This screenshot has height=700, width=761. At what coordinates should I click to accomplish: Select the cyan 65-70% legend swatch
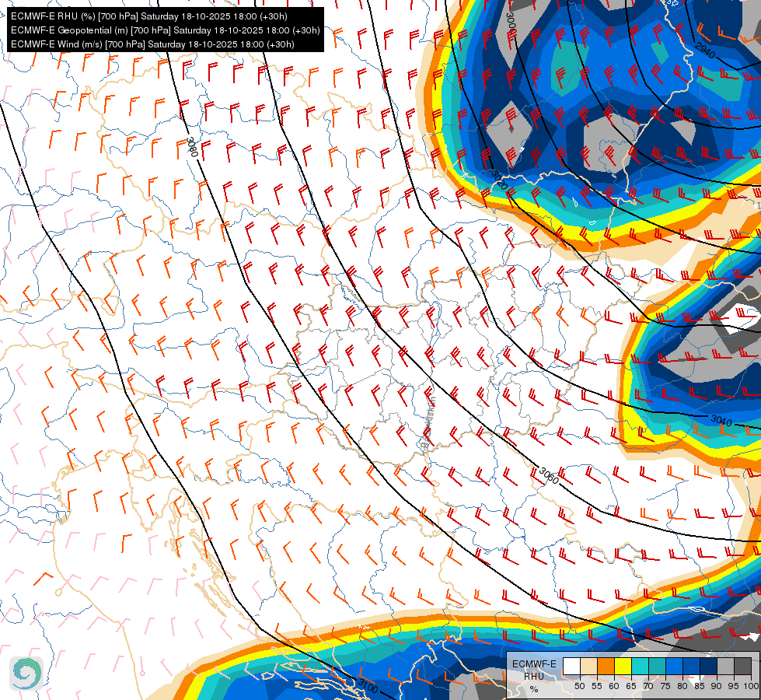coord(641,666)
